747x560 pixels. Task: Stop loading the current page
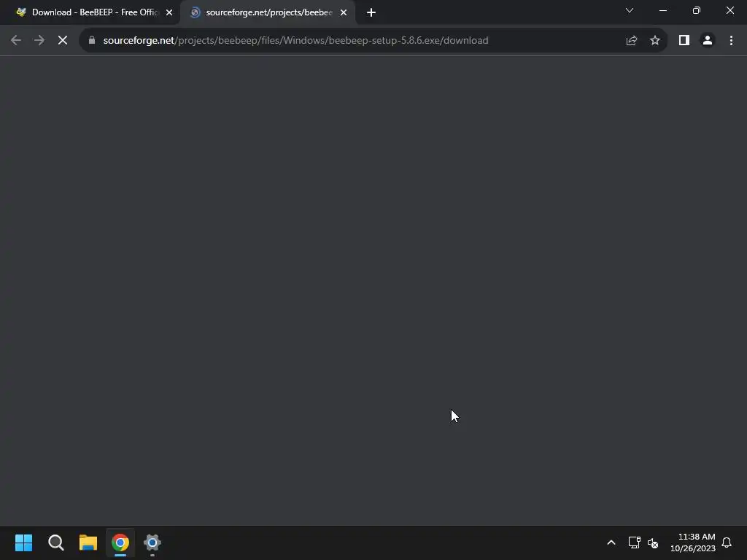(x=63, y=41)
